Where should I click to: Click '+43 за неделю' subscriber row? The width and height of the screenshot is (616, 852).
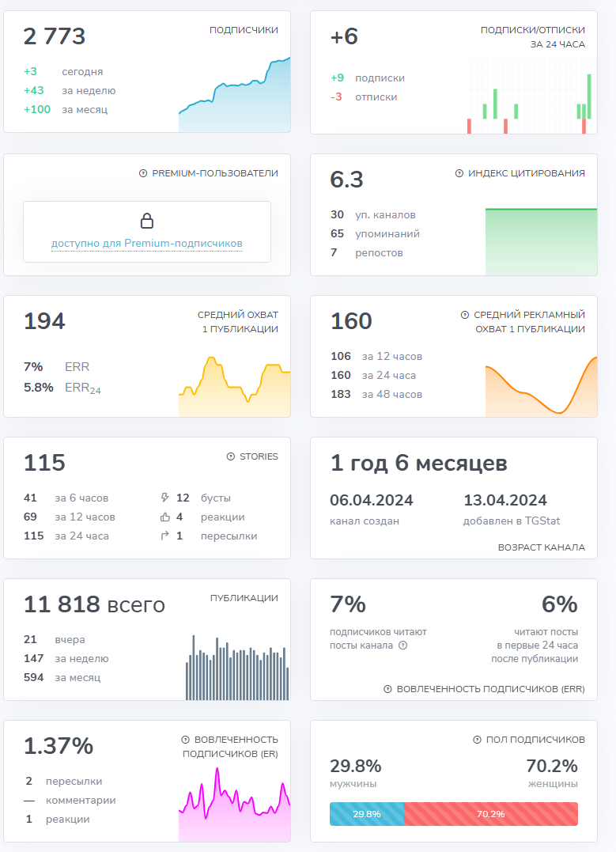click(x=70, y=91)
